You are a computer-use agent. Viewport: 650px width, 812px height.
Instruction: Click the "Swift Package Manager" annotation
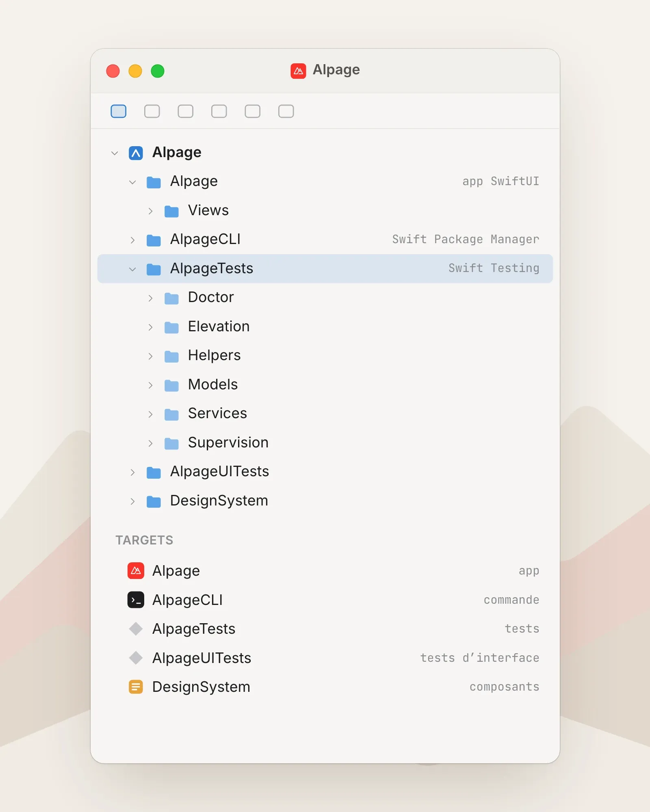(x=466, y=240)
